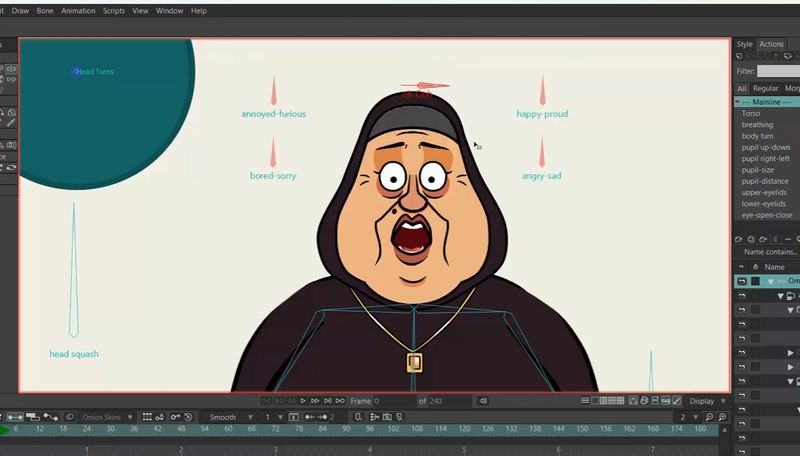Select the pupil up-down action
800x456 pixels.
(x=767, y=147)
